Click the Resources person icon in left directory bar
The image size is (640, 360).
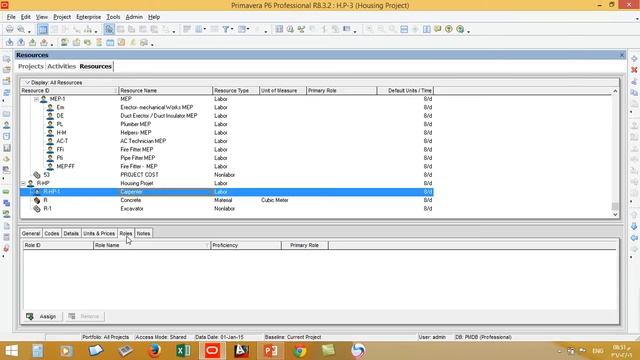click(7, 125)
